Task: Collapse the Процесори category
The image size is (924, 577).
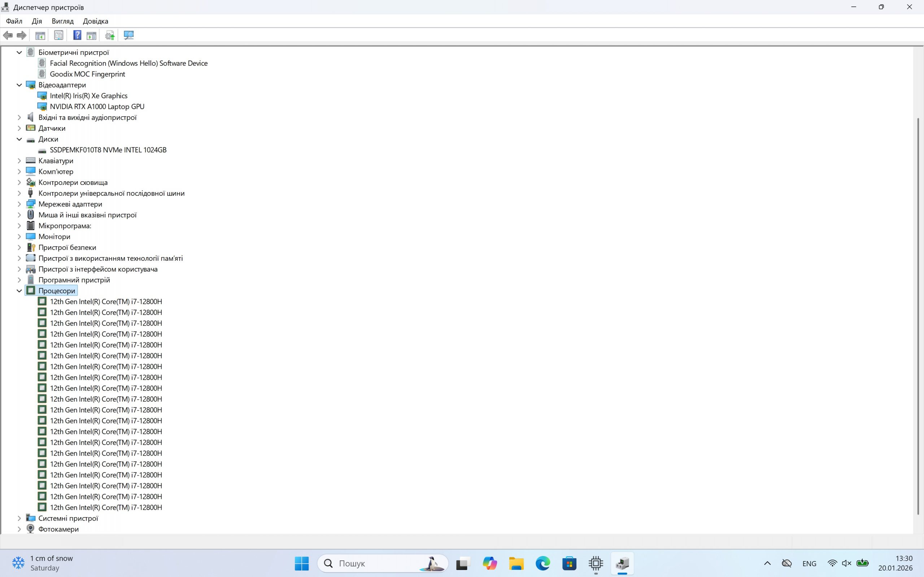Action: point(19,291)
